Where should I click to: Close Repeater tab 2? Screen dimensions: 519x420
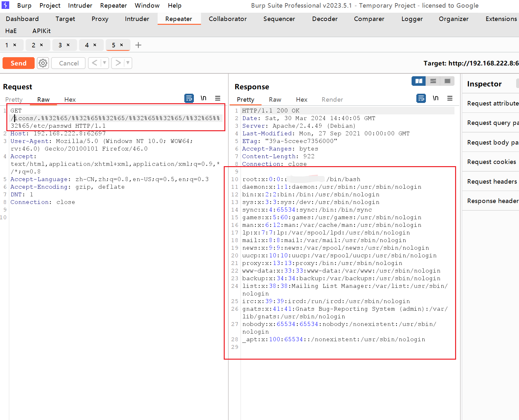(41, 45)
